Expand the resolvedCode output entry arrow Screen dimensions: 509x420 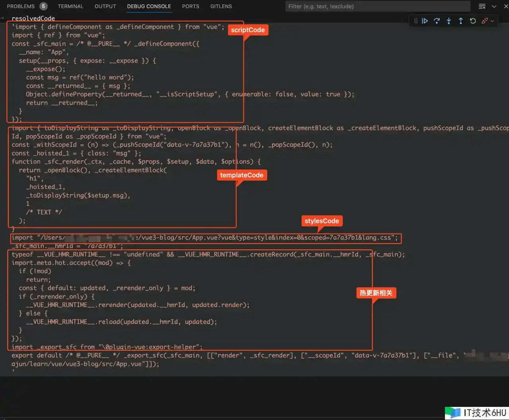point(3,18)
